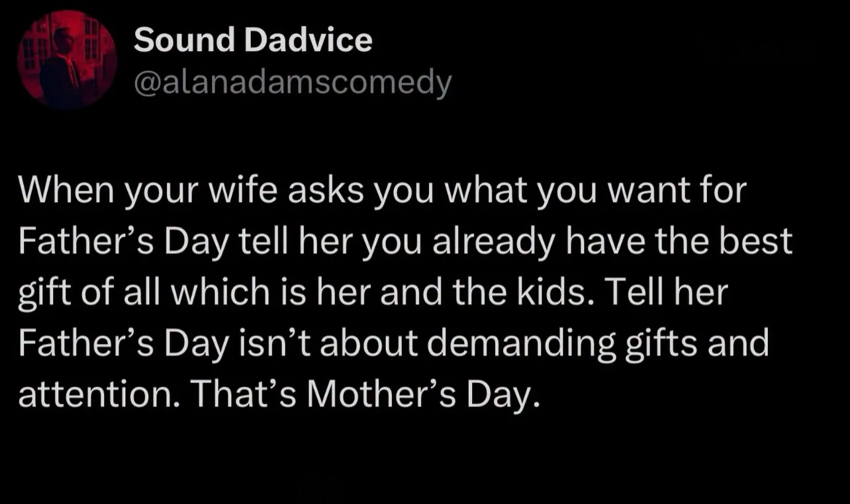Image resolution: width=850 pixels, height=504 pixels.
Task: Select the phrase 'Mother's Day' in the tweet
Action: [x=421, y=394]
